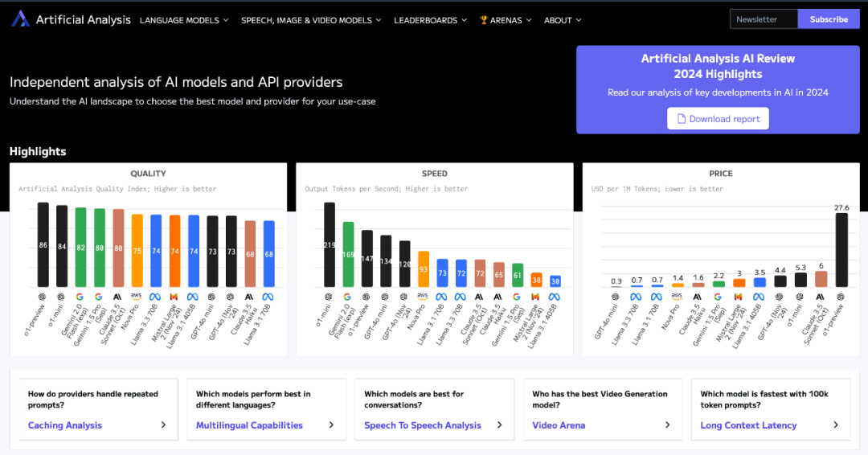Click Google icon under Gemini 2.0 Flash in Speed chart
Screen dimensions: 868x455
coord(347,297)
